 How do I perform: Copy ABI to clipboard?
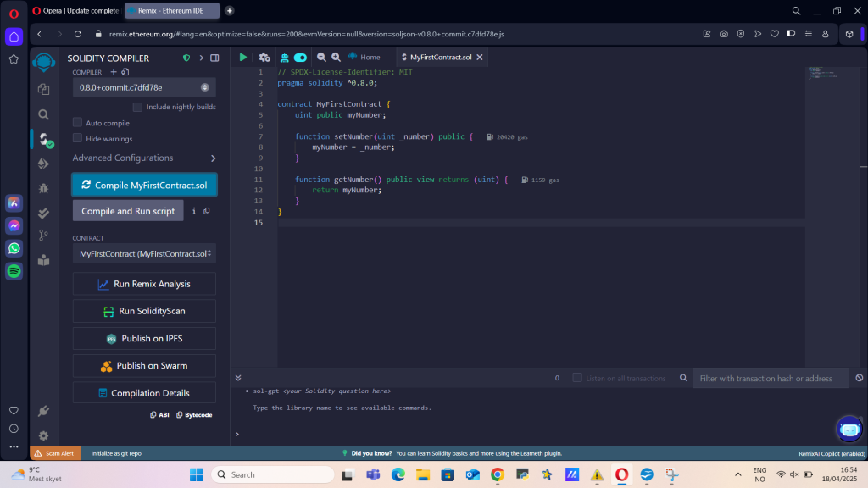(x=159, y=414)
